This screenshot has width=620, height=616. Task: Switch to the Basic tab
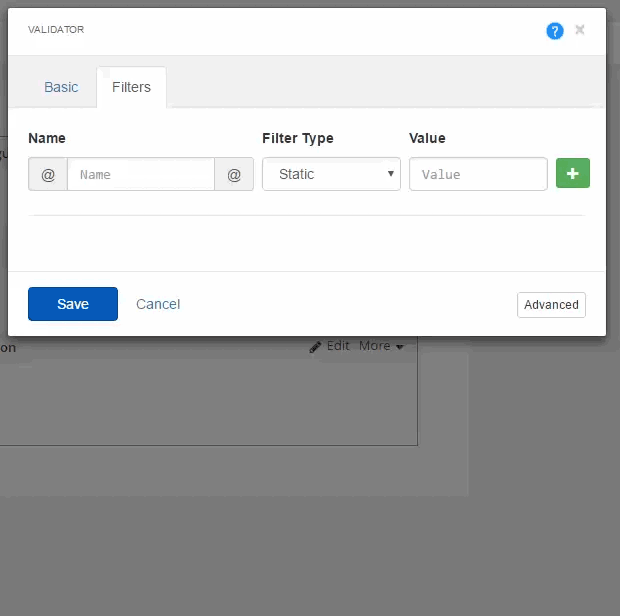click(61, 87)
